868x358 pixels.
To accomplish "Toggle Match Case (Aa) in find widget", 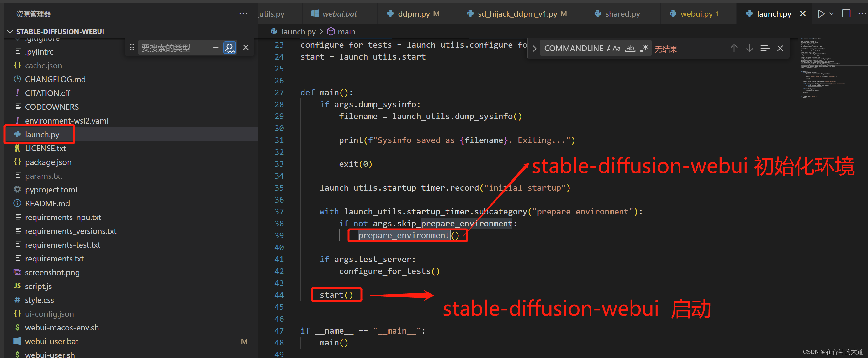I will (x=616, y=48).
